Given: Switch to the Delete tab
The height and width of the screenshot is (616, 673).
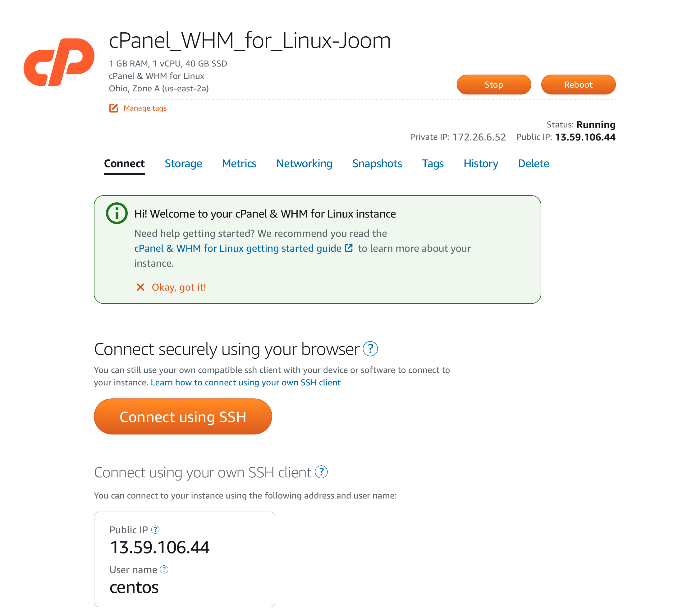Looking at the screenshot, I should coord(533,163).
